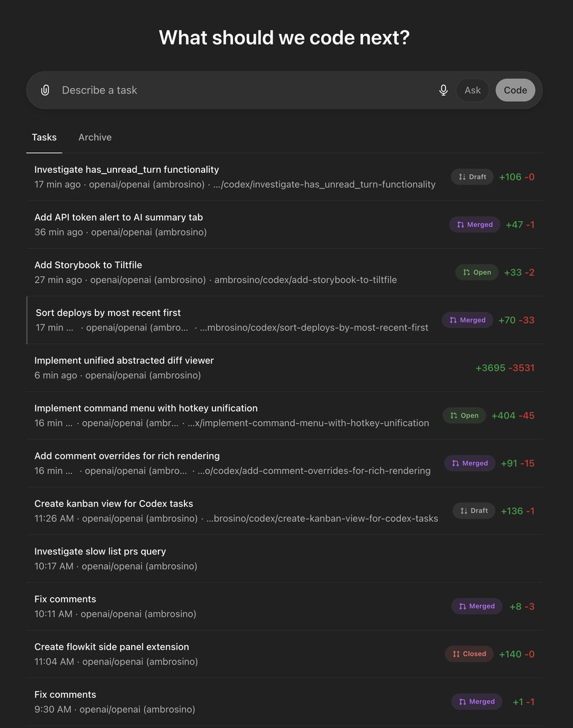
Task: Open Add Storybook to Tiltfile task
Action: click(x=285, y=272)
